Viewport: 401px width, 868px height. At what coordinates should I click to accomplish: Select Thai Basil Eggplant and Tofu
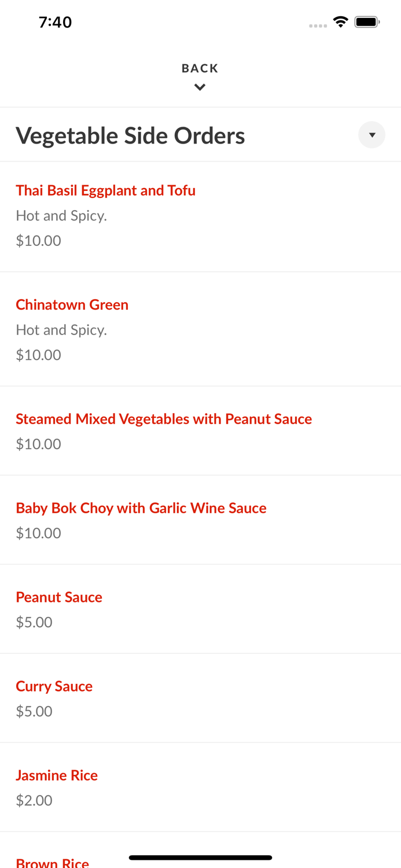(105, 190)
